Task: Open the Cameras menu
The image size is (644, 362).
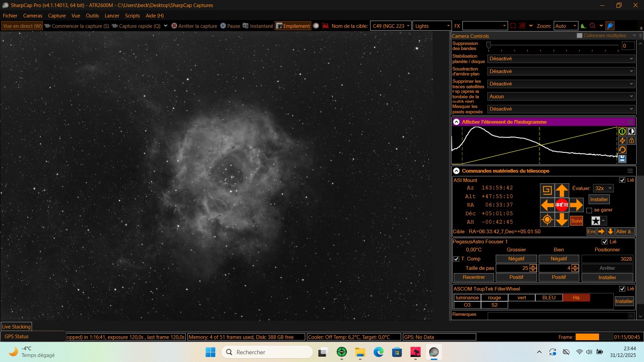Action: (x=33, y=16)
